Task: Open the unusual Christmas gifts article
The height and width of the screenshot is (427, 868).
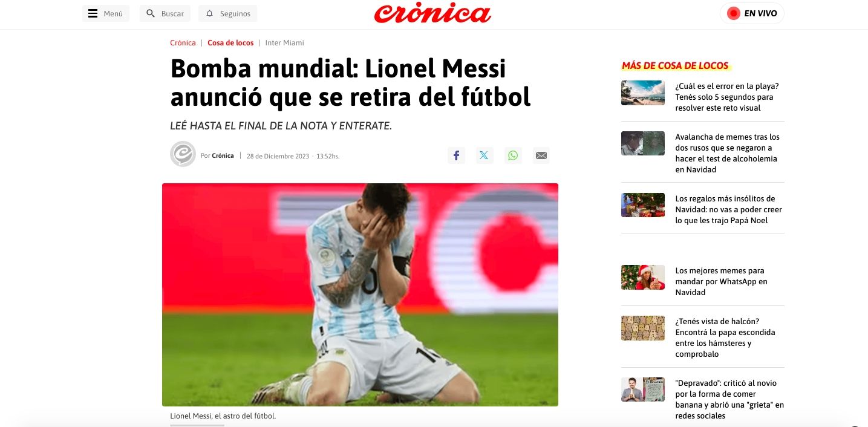Action: click(728, 209)
